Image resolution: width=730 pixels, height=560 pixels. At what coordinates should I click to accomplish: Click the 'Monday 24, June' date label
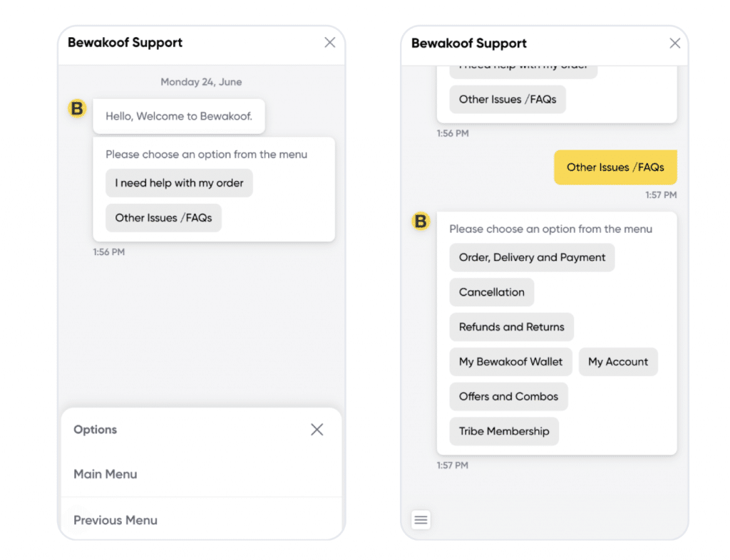[201, 82]
